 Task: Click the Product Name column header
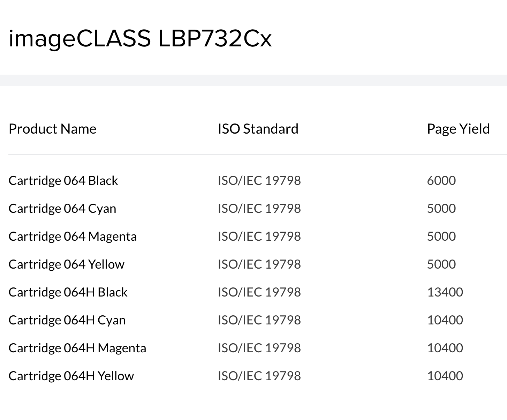point(52,129)
